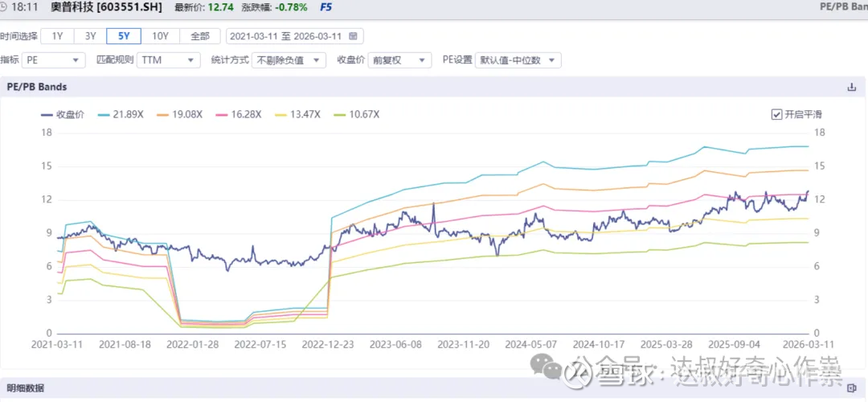The height and width of the screenshot is (402, 868).
Task: Click x-axis label 2022-12-23
Action: point(328,344)
